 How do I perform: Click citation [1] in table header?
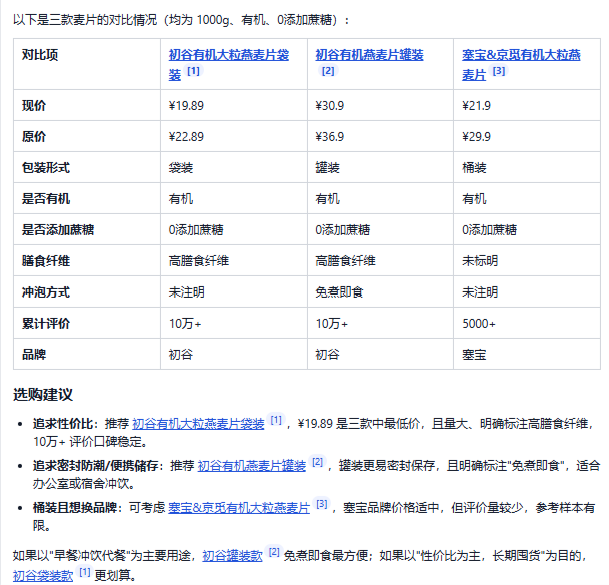point(193,71)
